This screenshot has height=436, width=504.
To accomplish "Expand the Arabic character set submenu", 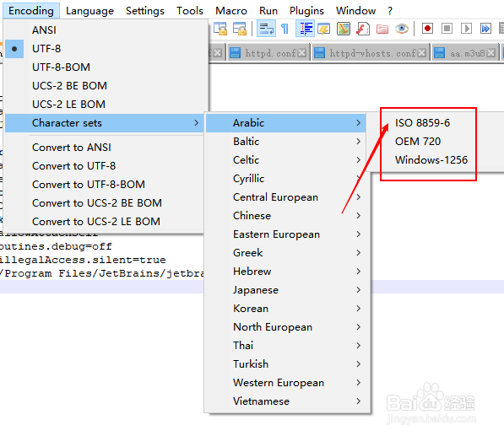I will point(286,123).
